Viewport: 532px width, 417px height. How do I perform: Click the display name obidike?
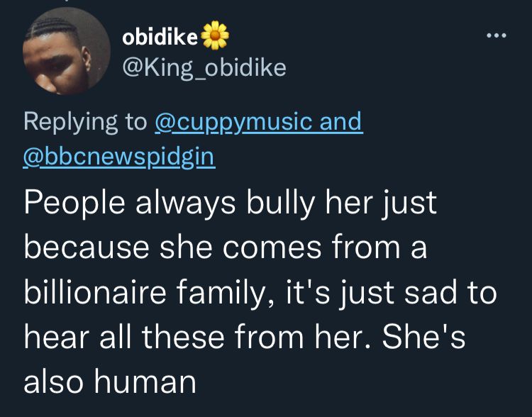[x=160, y=37]
